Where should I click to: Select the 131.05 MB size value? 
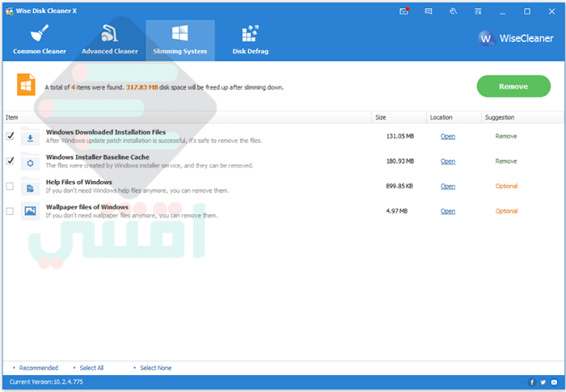tap(400, 136)
